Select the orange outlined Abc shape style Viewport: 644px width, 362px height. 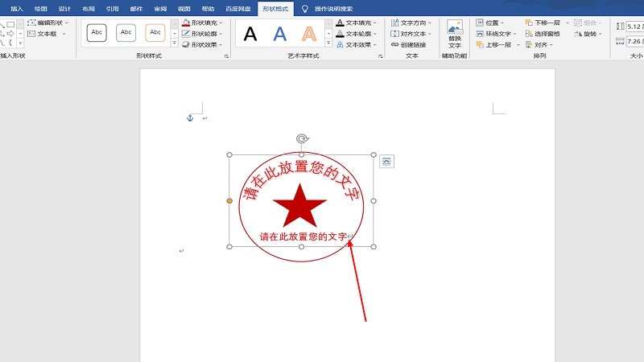point(155,33)
